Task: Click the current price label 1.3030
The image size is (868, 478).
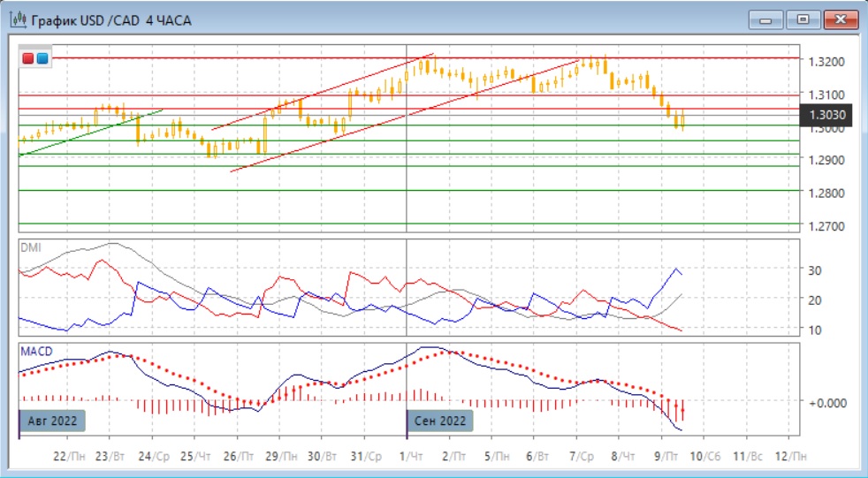Action: [828, 115]
